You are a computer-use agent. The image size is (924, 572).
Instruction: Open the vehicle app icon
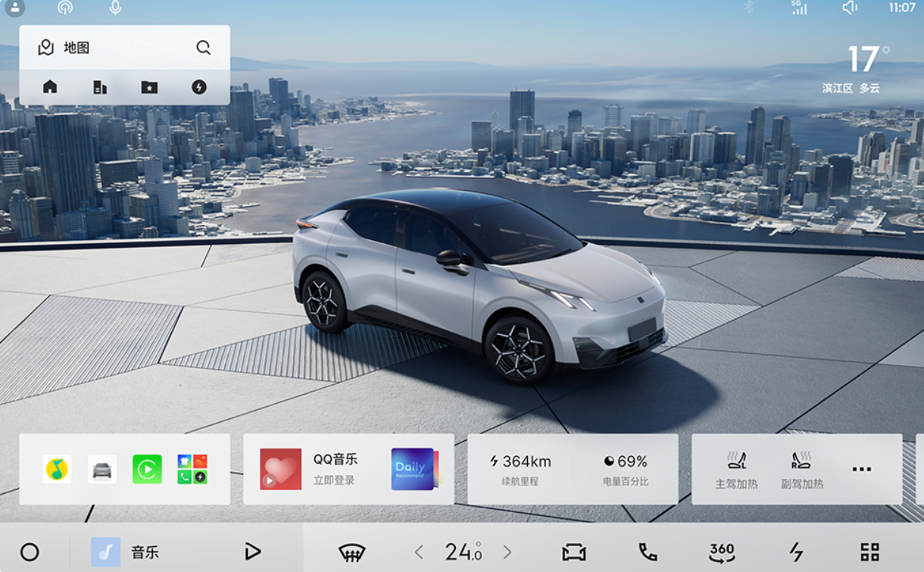[x=102, y=469]
